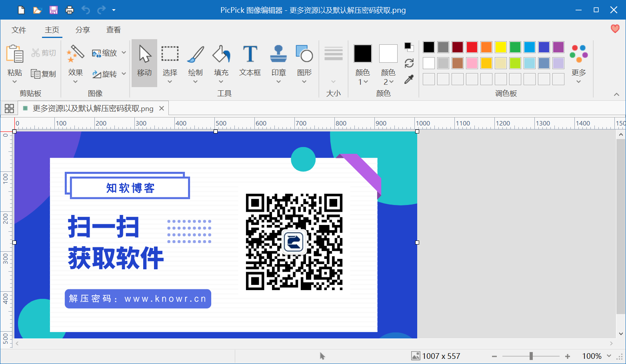Click the 粘贴 clipboard icon
626x364 pixels.
pos(15,54)
